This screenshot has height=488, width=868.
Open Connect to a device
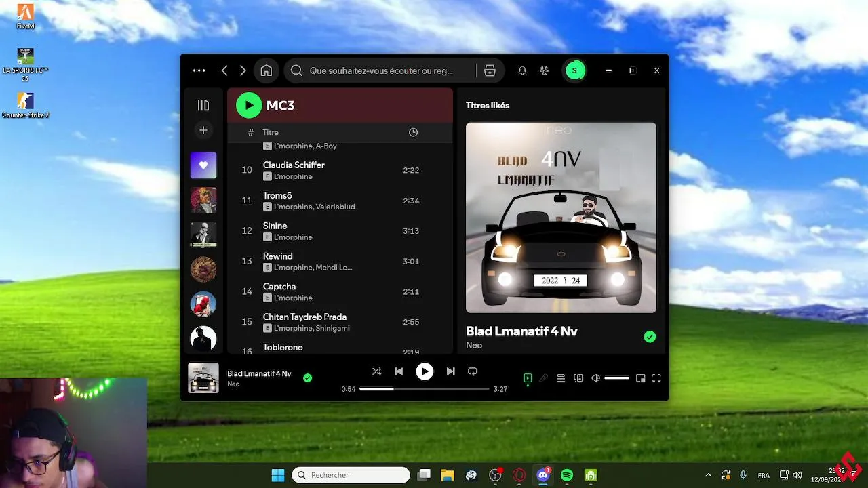[x=578, y=378]
